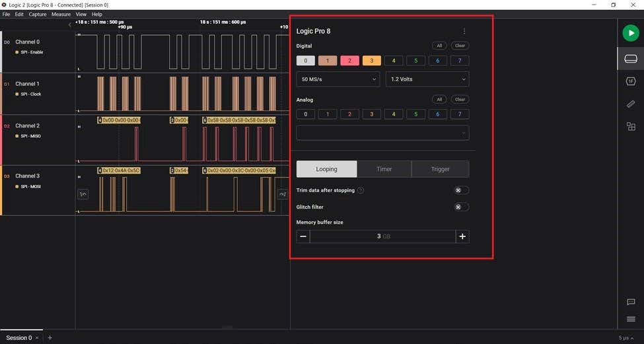Open the 5 µs zoom dropdown

pyautogui.click(x=626, y=338)
